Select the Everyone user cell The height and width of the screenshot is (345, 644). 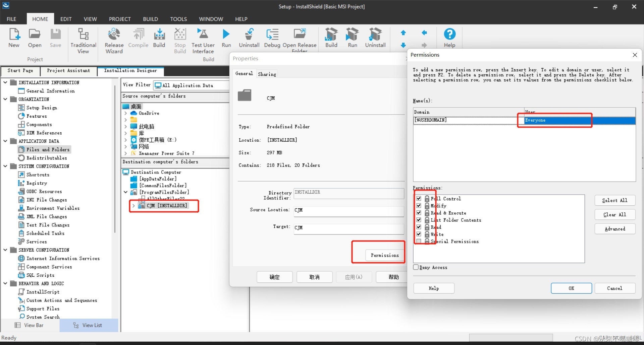pyautogui.click(x=580, y=120)
